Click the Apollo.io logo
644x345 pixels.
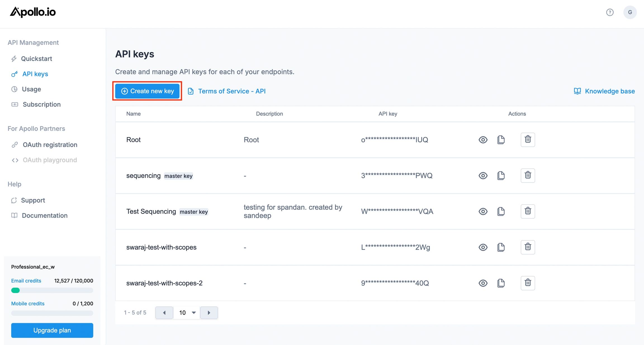click(33, 12)
